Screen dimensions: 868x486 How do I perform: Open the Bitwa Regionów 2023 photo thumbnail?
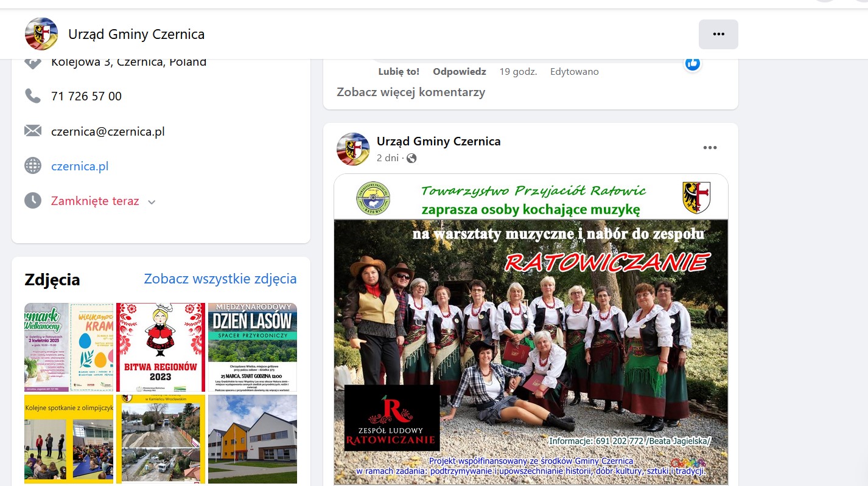161,347
